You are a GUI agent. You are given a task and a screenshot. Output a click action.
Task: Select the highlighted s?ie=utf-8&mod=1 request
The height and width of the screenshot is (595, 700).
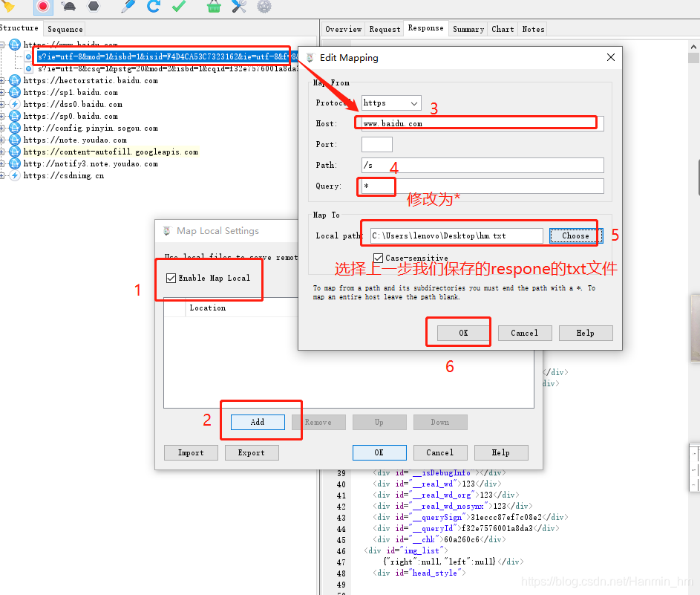point(168,56)
